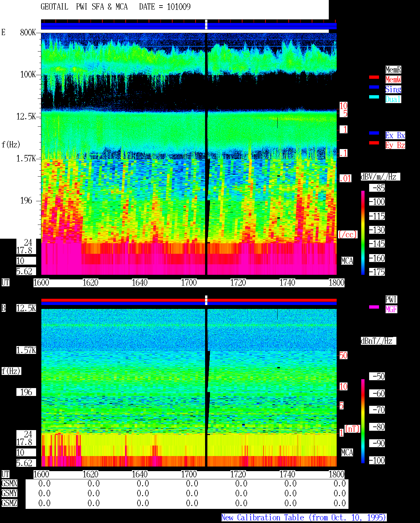Click the 800K frequency label on the E axis
The height and width of the screenshot is (523, 420).
[28, 33]
